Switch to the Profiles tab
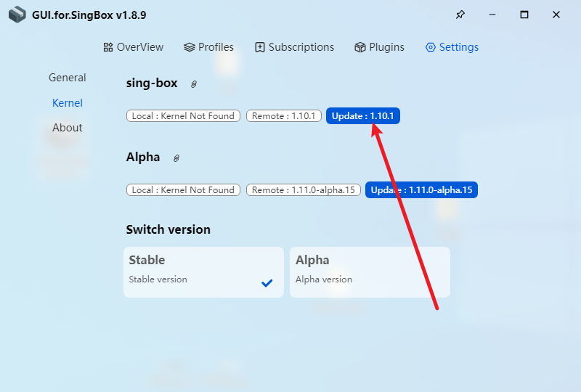Viewport: 581px width, 392px height. pos(208,47)
